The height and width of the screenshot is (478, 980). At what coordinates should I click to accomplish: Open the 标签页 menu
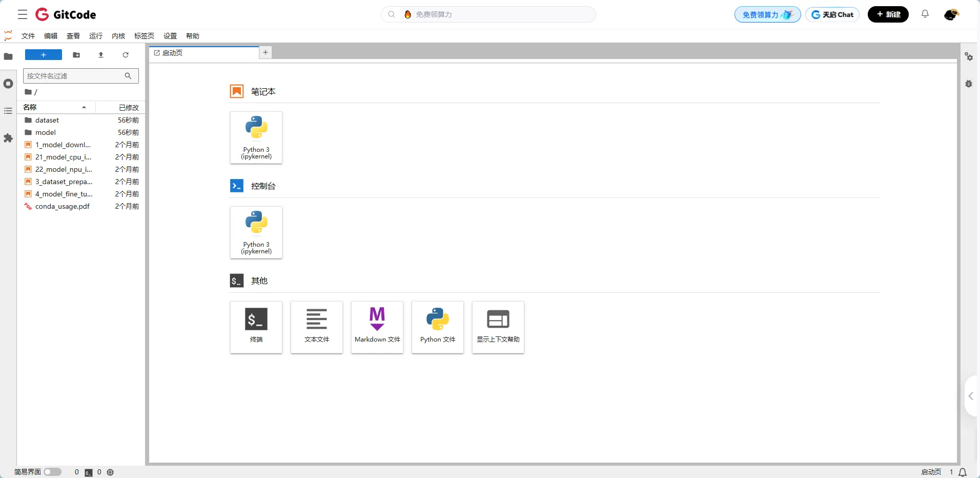pos(144,36)
